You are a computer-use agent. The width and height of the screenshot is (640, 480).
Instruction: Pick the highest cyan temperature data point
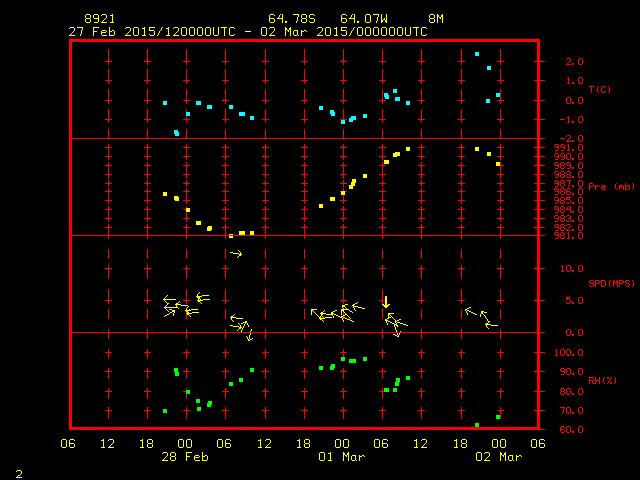[477, 54]
